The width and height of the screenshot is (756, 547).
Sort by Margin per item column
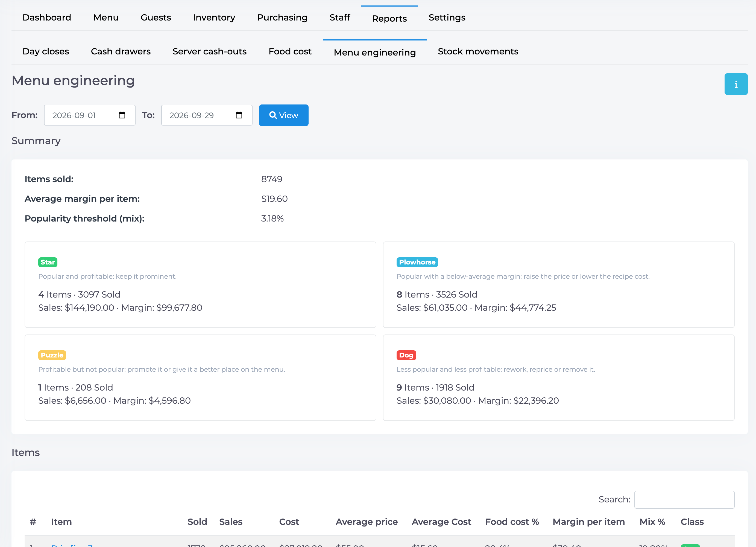[x=589, y=522]
